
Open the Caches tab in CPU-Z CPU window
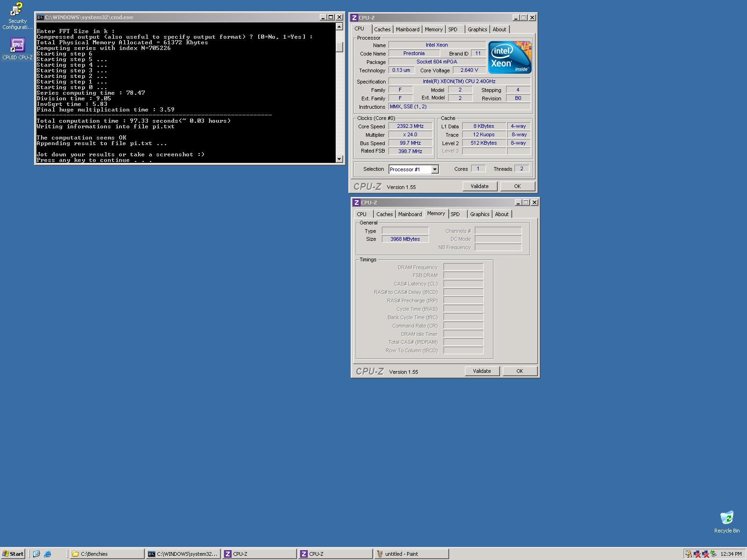coord(382,29)
